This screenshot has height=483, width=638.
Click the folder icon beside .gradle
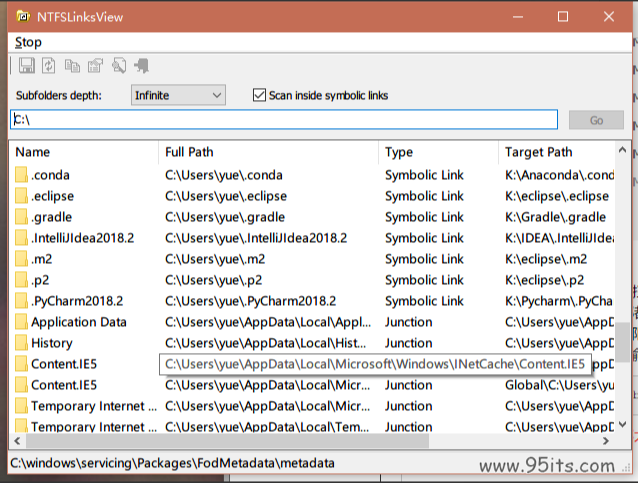(x=22, y=217)
